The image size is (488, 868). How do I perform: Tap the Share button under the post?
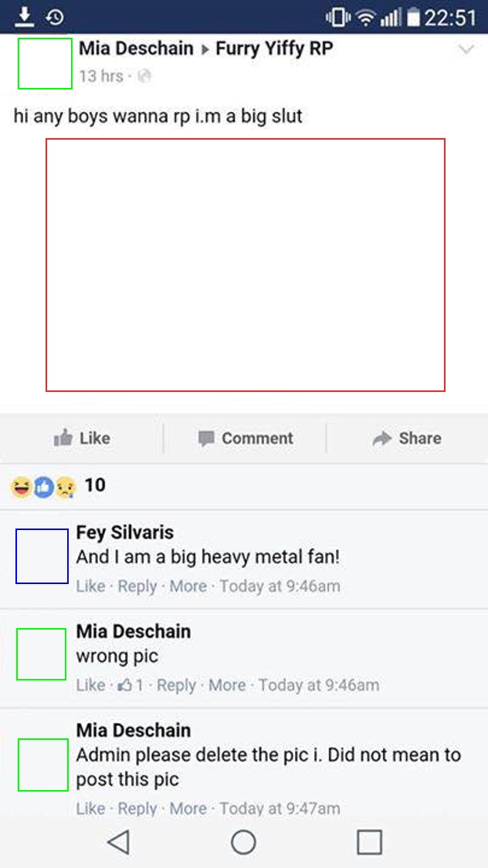pos(407,438)
